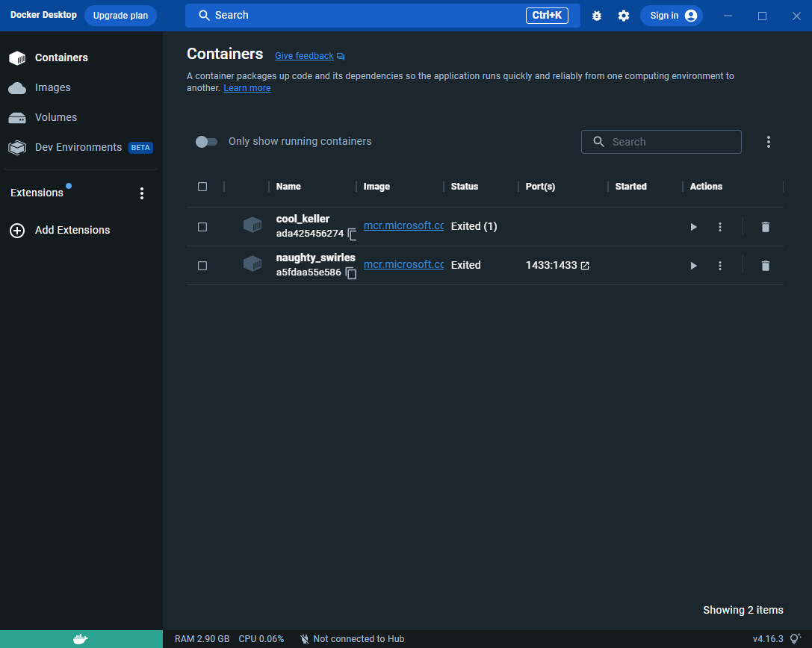Delete the cool_keller container
The width and height of the screenshot is (812, 648).
[x=766, y=227]
